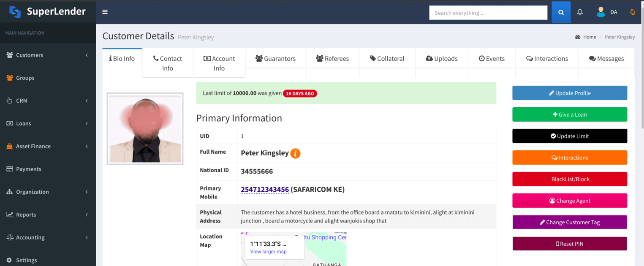Select the Payments sidebar label

(x=29, y=169)
